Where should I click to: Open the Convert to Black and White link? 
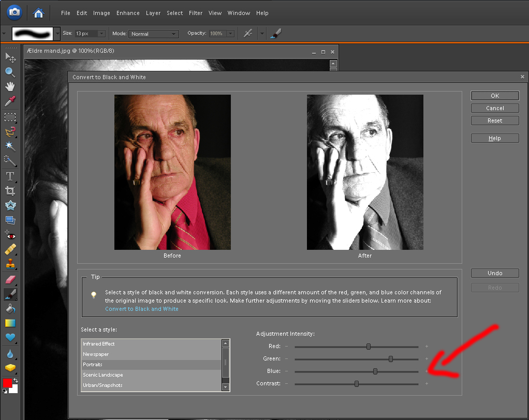pyautogui.click(x=141, y=309)
